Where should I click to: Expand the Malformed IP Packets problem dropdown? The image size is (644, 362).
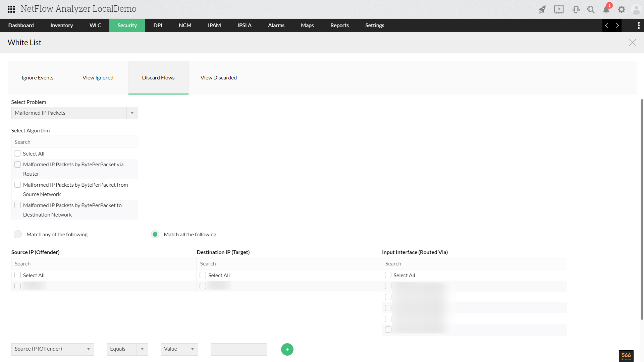132,113
